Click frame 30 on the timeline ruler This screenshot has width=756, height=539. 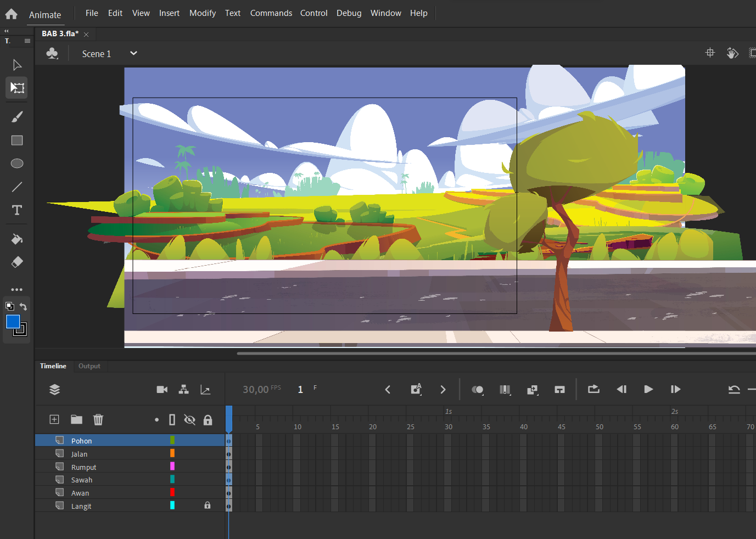pyautogui.click(x=448, y=426)
